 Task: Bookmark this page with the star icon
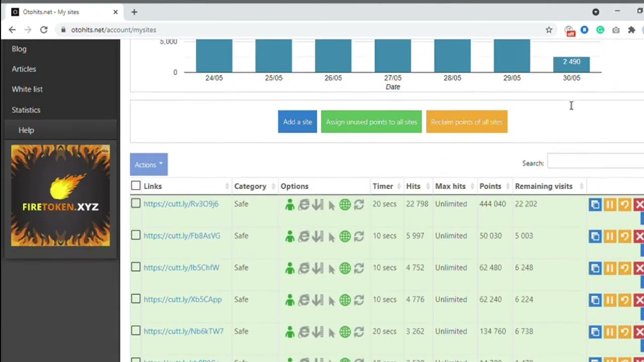tap(549, 30)
